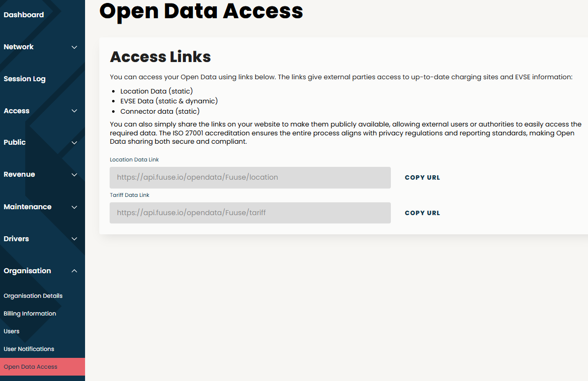This screenshot has height=381, width=588.
Task: Open User Notifications settings
Action: pos(29,349)
